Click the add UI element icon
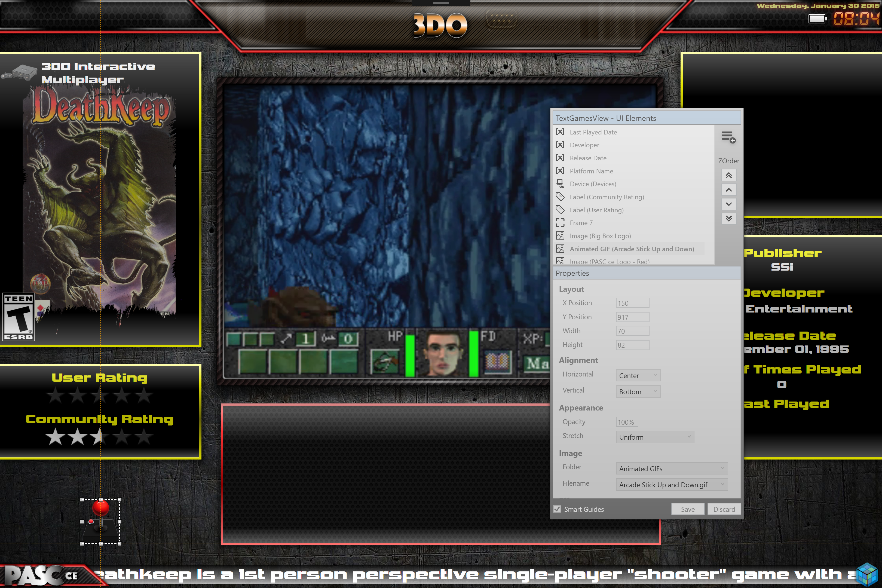Image resolution: width=882 pixels, height=588 pixels. tap(728, 137)
